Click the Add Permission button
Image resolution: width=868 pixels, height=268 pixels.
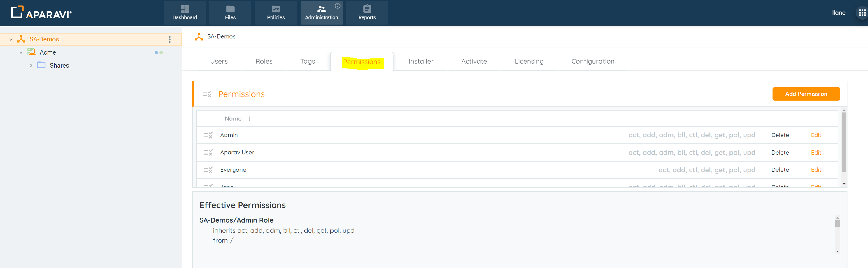click(x=806, y=94)
